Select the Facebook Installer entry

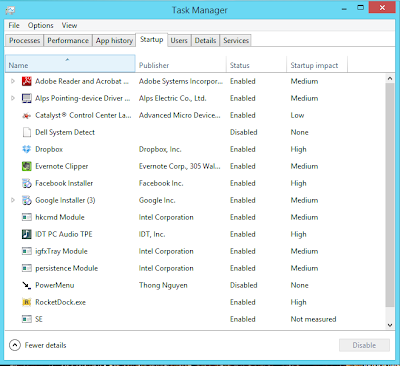click(64, 183)
